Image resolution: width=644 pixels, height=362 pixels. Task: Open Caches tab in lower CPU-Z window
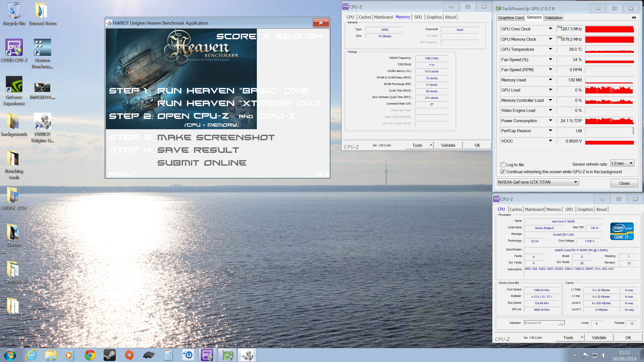[516, 209]
